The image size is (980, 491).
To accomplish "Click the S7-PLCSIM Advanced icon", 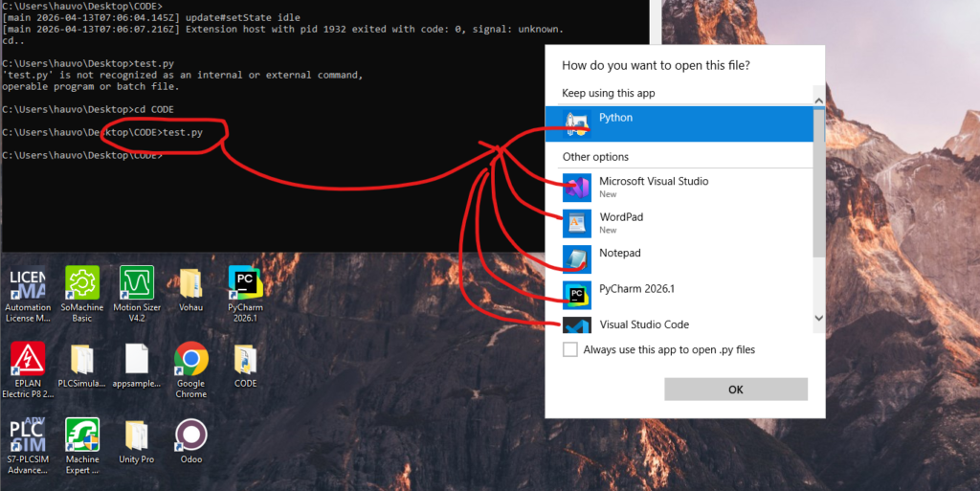I will pos(28,436).
